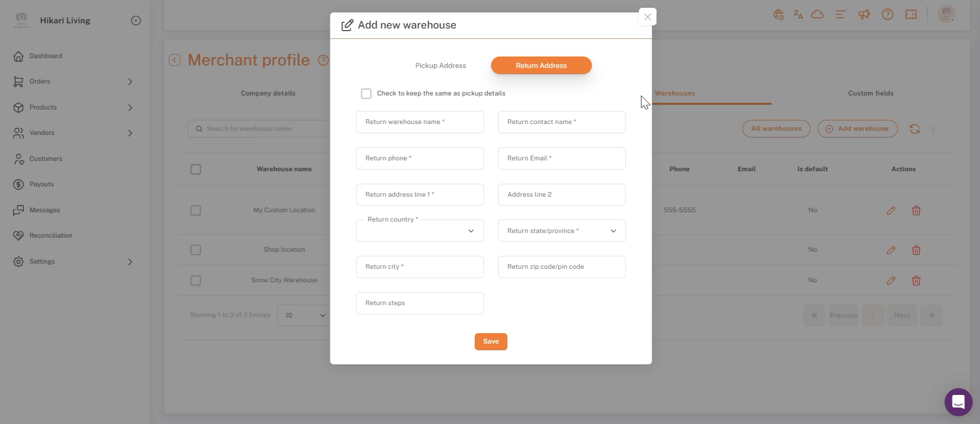Screen dimensions: 980x424
Task: Open Reconciliation handshake icon
Action: tap(19, 236)
